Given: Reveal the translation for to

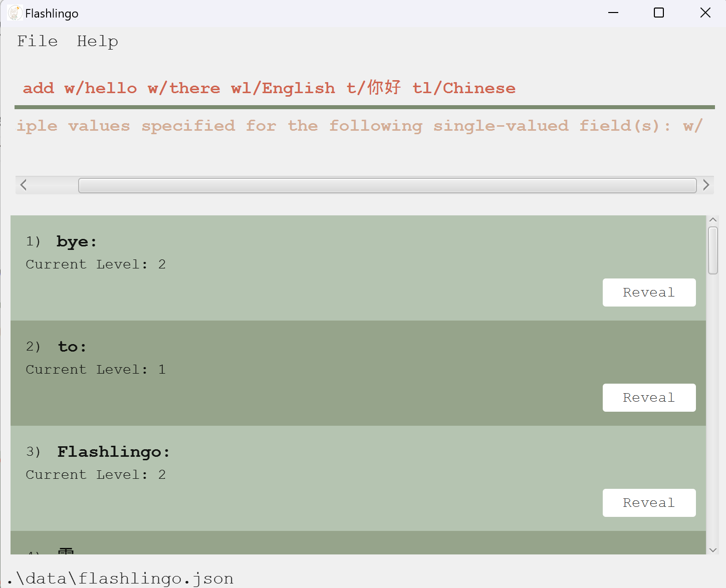Looking at the screenshot, I should [x=649, y=398].
